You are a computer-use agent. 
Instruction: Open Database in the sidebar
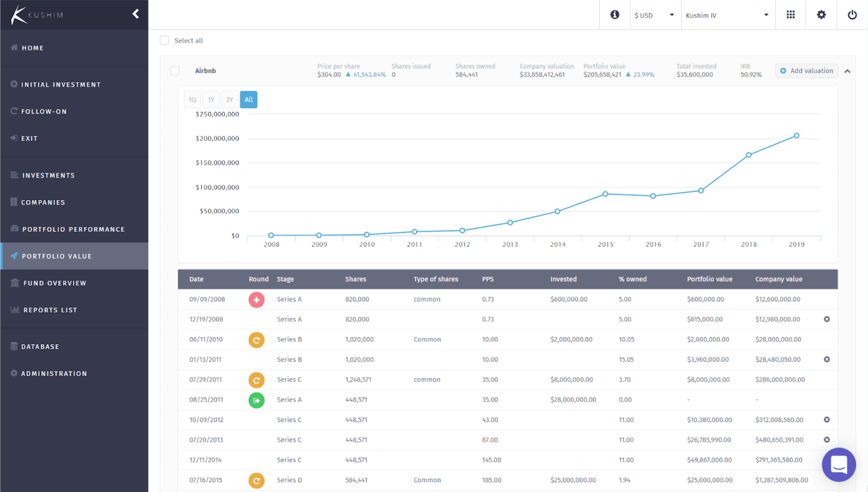(74, 346)
